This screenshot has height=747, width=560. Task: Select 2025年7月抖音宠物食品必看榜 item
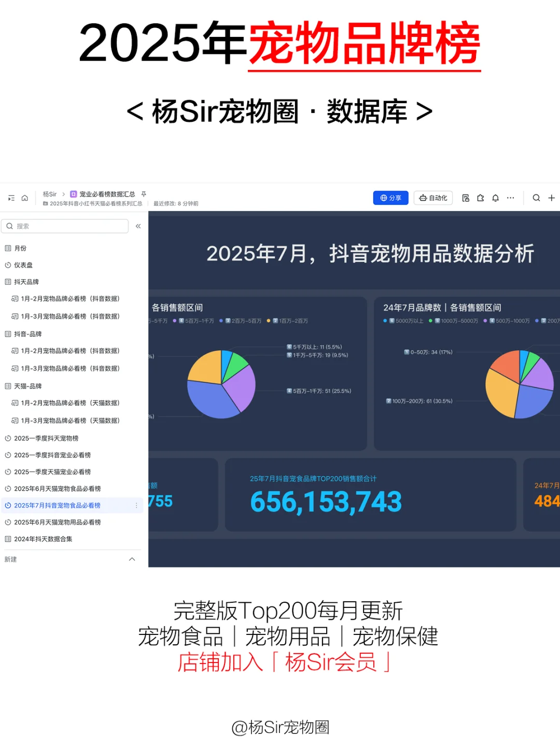(x=72, y=505)
